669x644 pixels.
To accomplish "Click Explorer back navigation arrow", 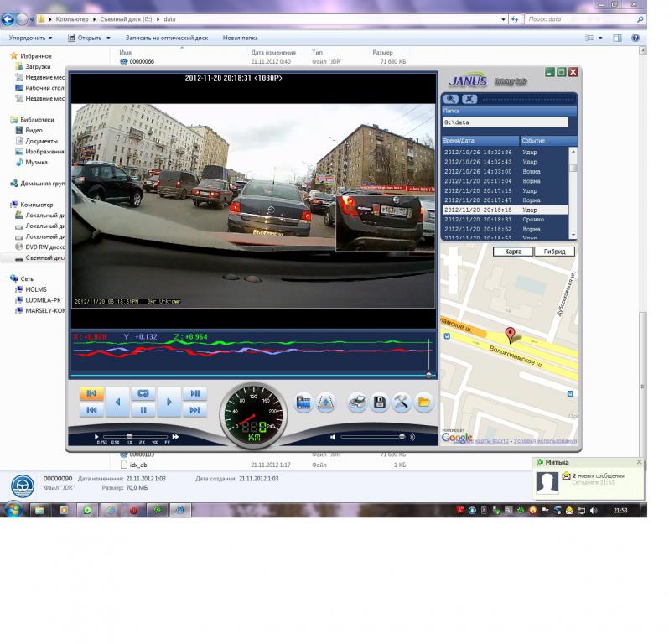I will click(x=8, y=19).
